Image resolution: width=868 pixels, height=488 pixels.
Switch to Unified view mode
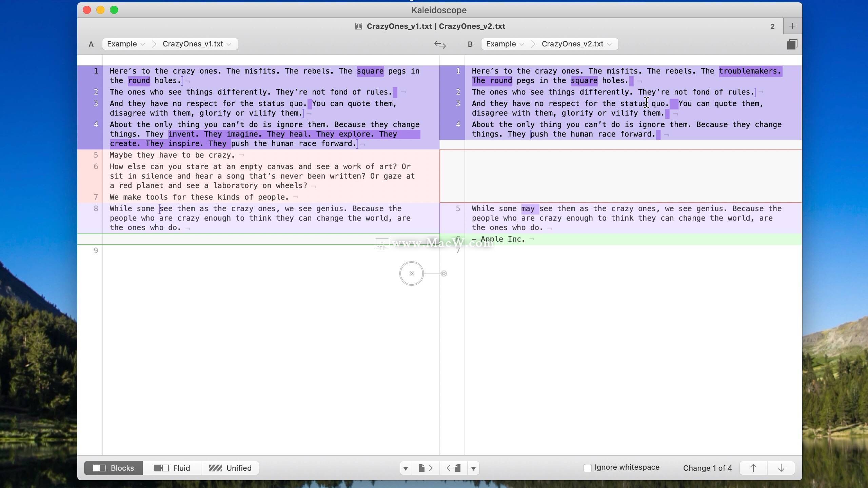click(x=230, y=468)
